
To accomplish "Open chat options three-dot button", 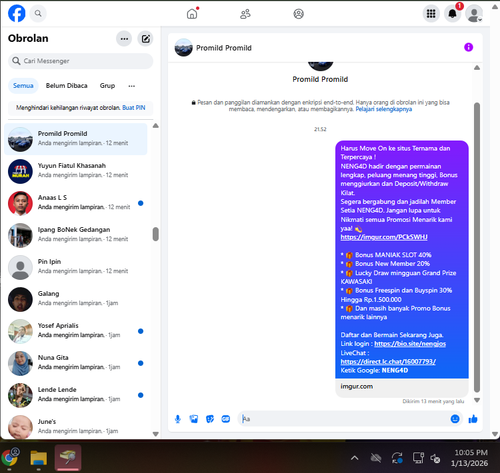I will pos(124,39).
